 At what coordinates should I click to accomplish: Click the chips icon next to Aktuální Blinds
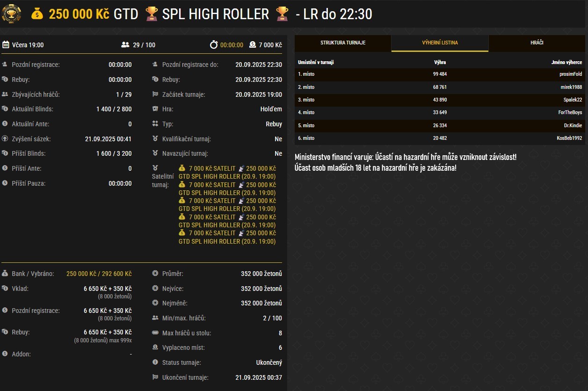(x=4, y=109)
